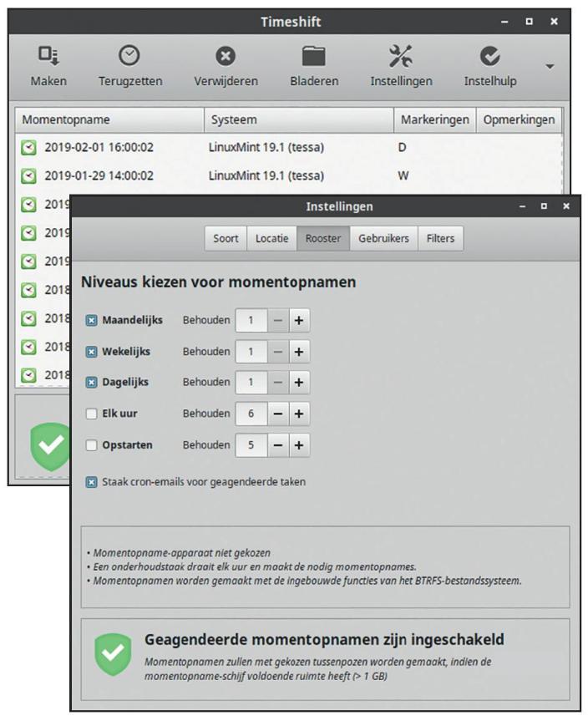
Task: Select the row text 2019-01-29 14:00:02
Action: [x=99, y=175]
